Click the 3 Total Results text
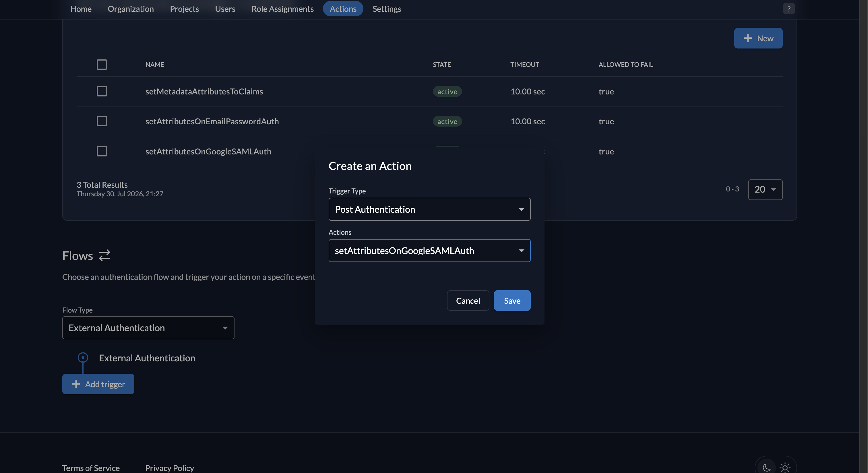This screenshot has height=473, width=868. coord(102,185)
